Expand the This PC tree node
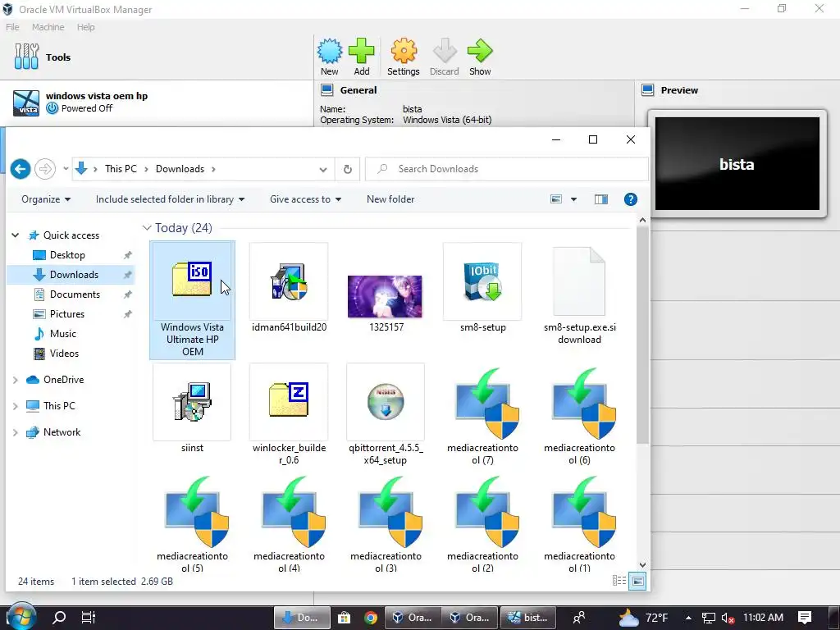840x630 pixels. click(16, 406)
